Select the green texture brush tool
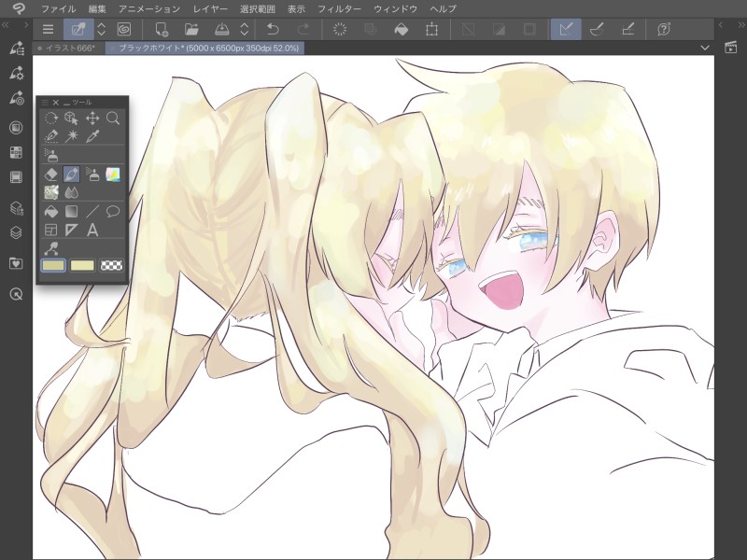 51,193
